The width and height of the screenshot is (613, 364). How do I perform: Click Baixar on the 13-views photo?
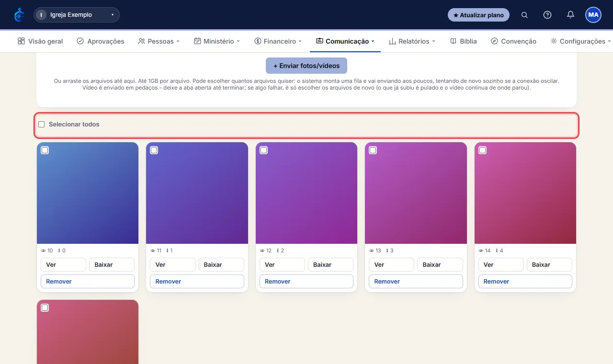(x=440, y=264)
